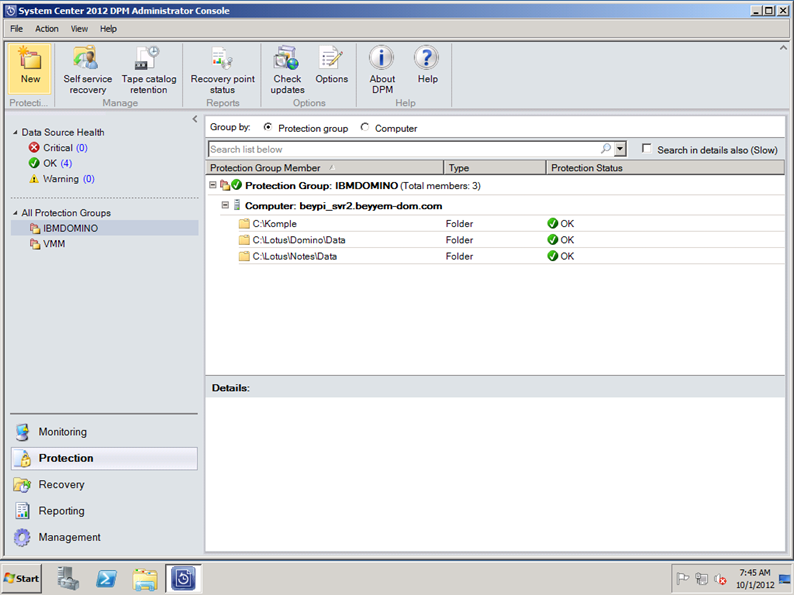Screen dimensions: 794x595
Task: Click the Start button
Action: point(22,578)
